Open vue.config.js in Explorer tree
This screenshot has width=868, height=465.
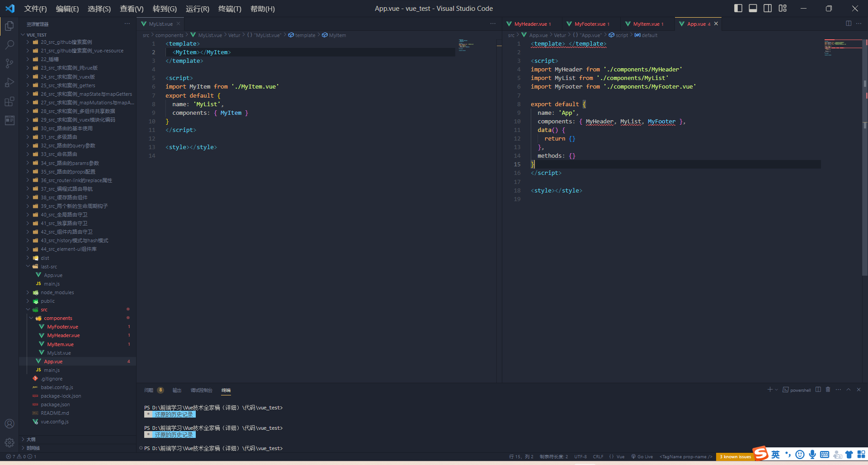(54, 422)
